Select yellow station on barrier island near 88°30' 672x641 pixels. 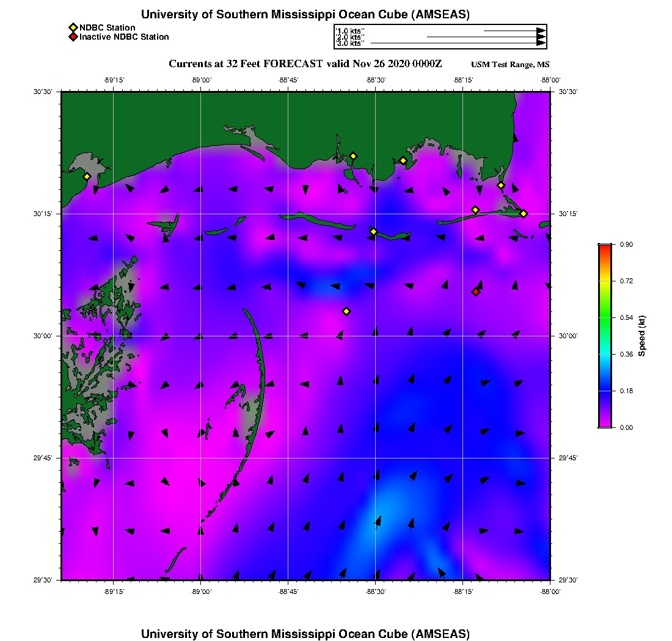374,231
